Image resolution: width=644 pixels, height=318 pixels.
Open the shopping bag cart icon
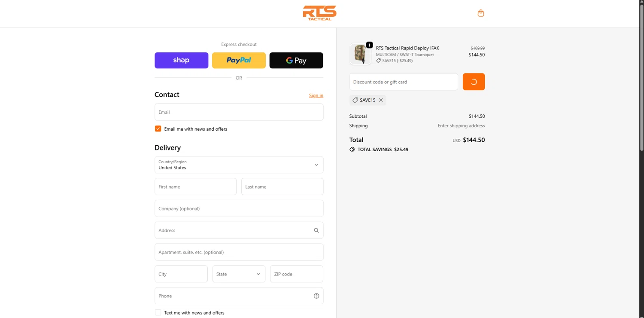point(481,13)
